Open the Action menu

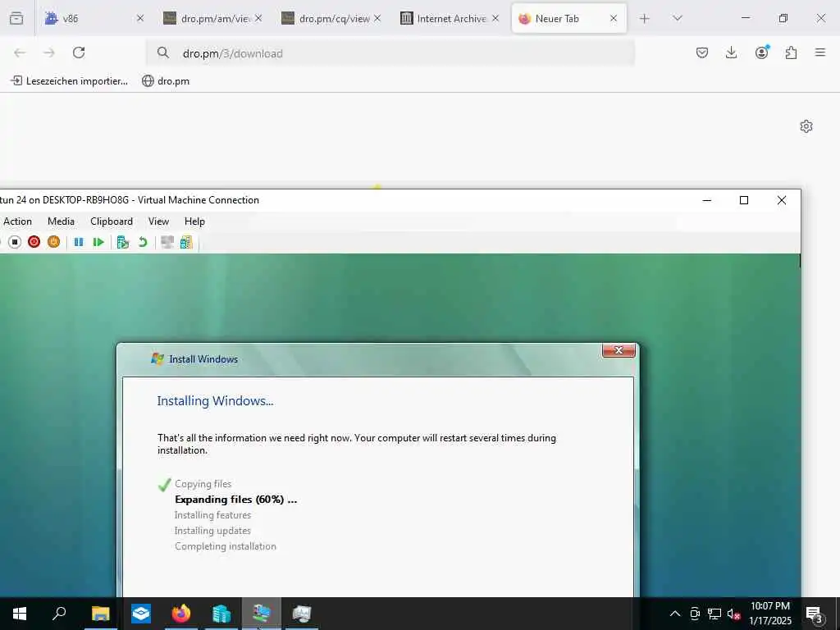point(17,221)
